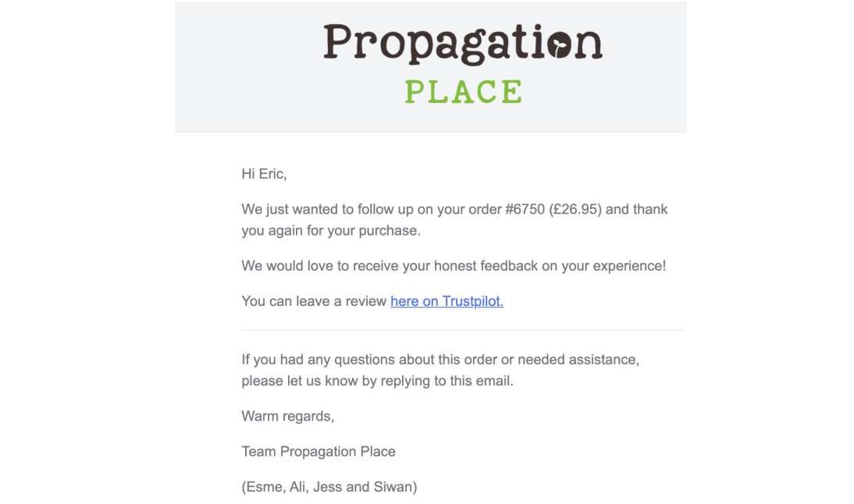This screenshot has height=504, width=854.
Task: Click the 'You can leave a review' text
Action: click(x=314, y=301)
